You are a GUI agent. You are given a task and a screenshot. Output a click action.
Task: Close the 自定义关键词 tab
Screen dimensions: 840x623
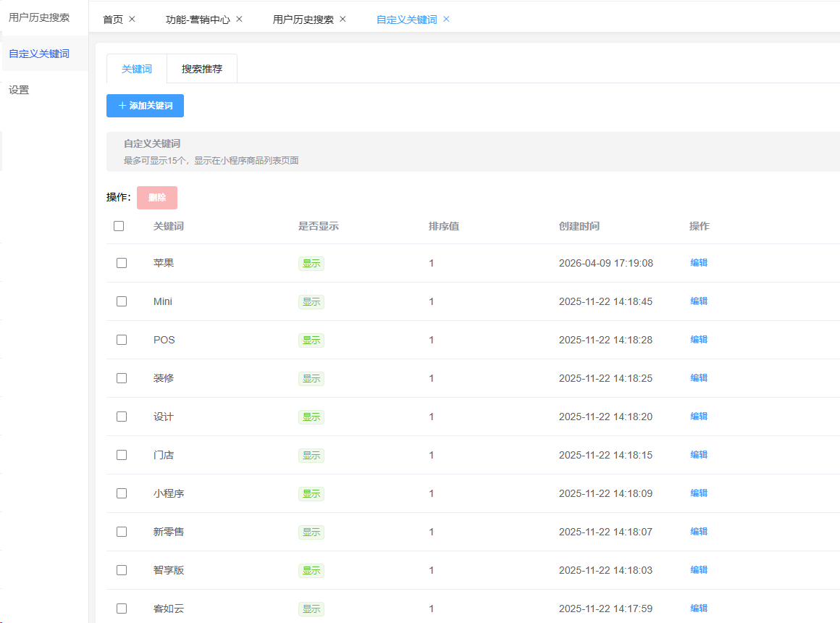pyautogui.click(x=446, y=20)
